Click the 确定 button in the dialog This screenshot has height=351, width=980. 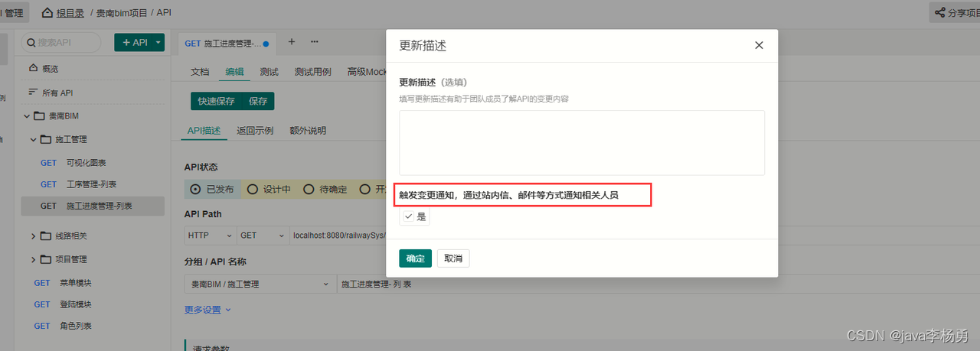tap(415, 258)
